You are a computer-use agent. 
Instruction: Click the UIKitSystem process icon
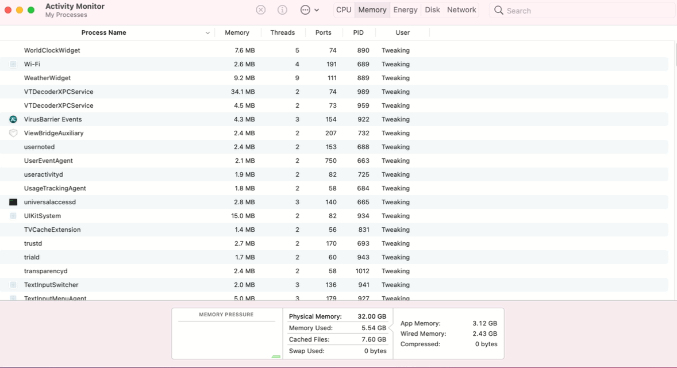click(13, 216)
